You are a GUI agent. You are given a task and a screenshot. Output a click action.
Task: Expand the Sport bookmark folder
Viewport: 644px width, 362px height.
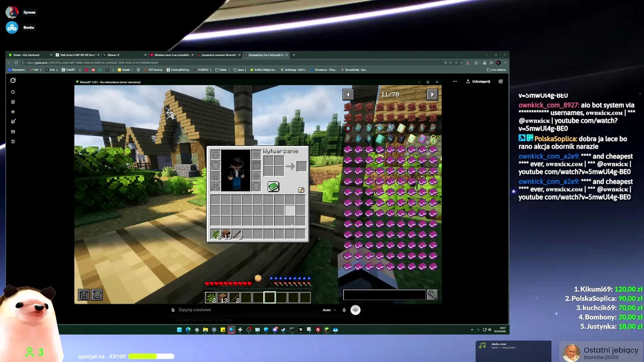click(x=238, y=70)
